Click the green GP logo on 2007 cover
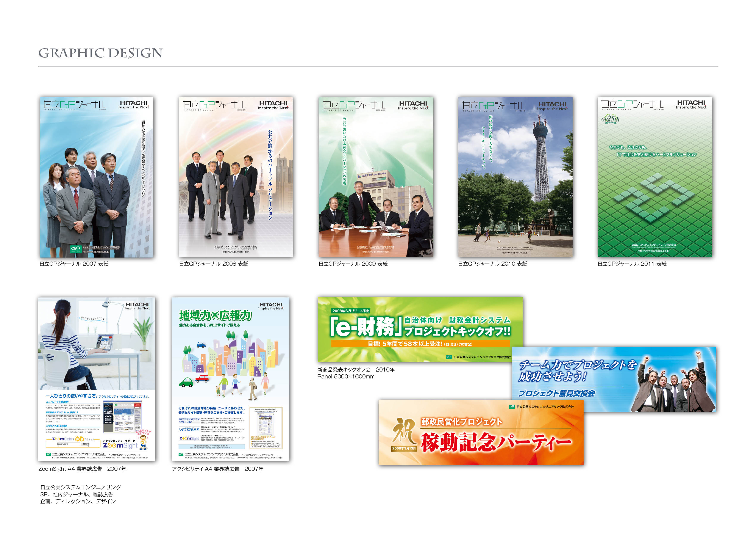Viewport: 756px width, 535px height. click(x=75, y=249)
